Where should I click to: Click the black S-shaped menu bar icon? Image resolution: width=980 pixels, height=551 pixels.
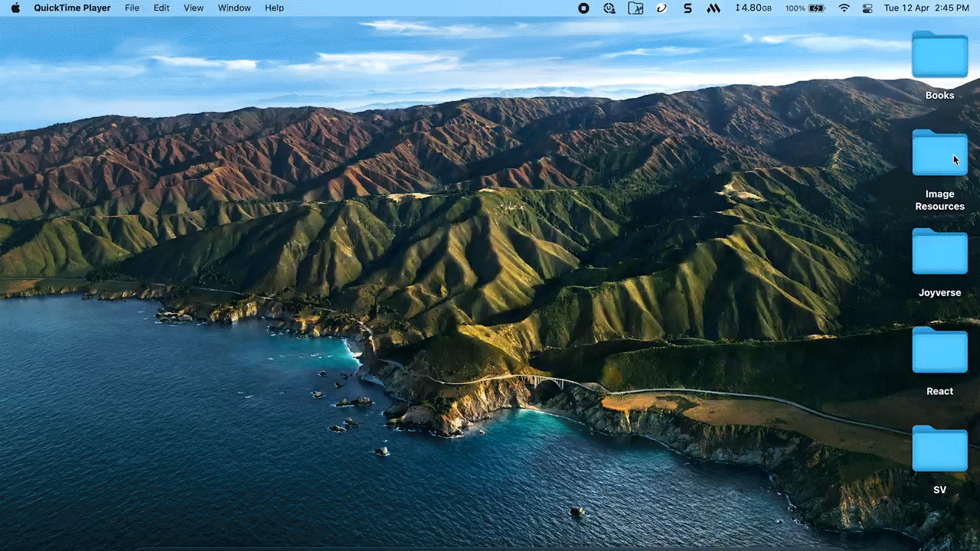coord(688,8)
